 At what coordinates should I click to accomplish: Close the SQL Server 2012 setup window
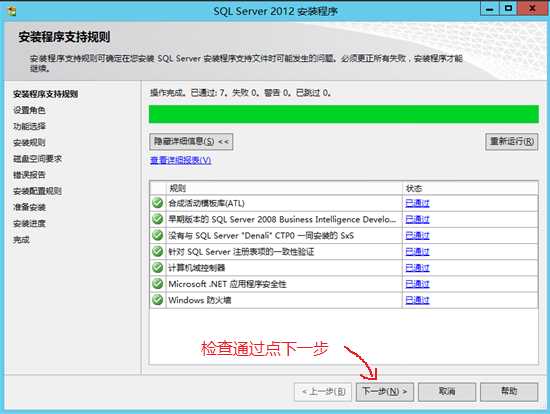tap(532, 8)
